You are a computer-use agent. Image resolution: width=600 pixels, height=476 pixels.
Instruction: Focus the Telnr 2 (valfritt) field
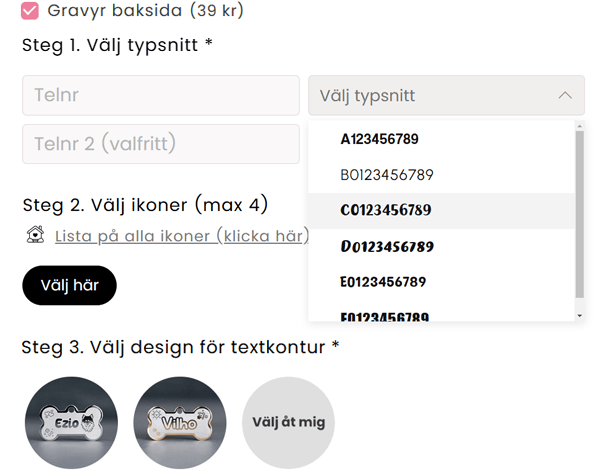[161, 144]
